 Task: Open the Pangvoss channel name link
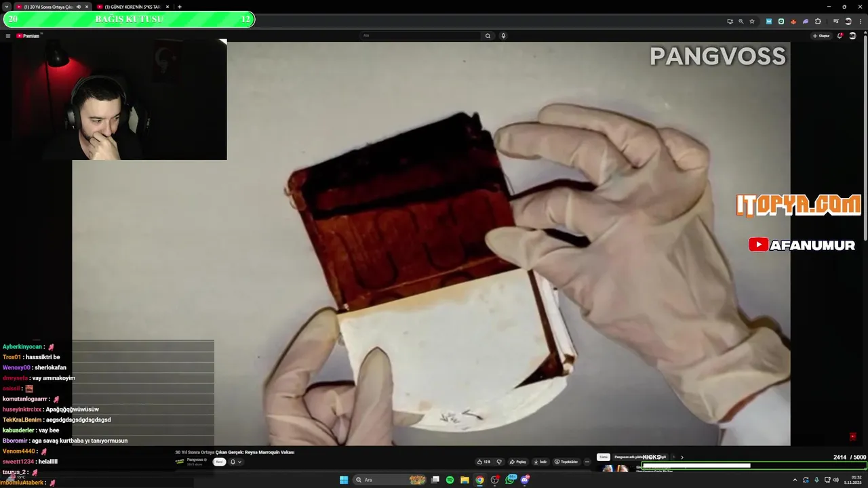point(195,460)
